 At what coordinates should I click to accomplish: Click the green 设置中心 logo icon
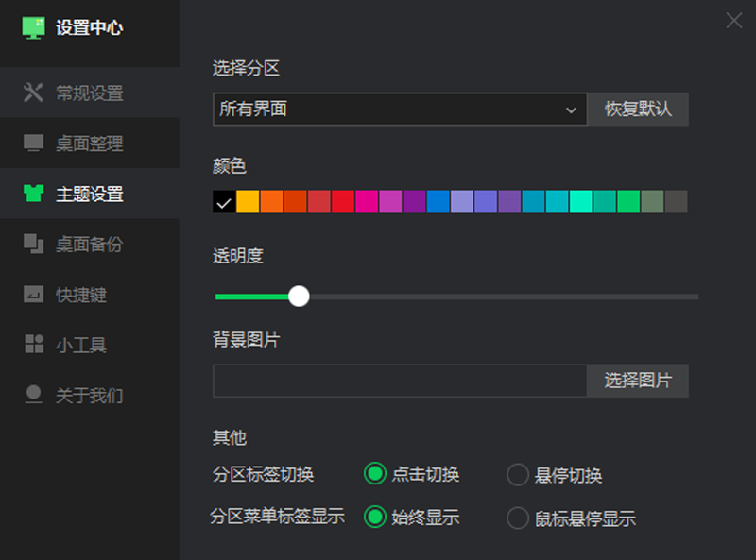[x=33, y=27]
